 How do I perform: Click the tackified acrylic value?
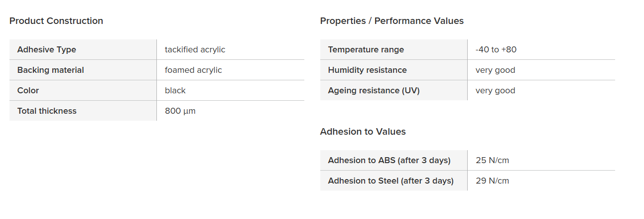(x=195, y=49)
